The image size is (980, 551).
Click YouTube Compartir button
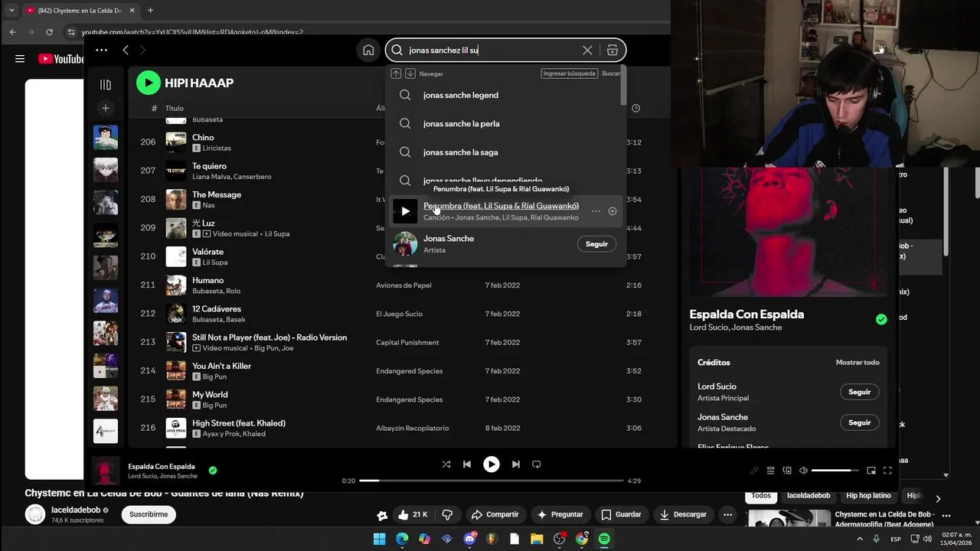pyautogui.click(x=495, y=514)
